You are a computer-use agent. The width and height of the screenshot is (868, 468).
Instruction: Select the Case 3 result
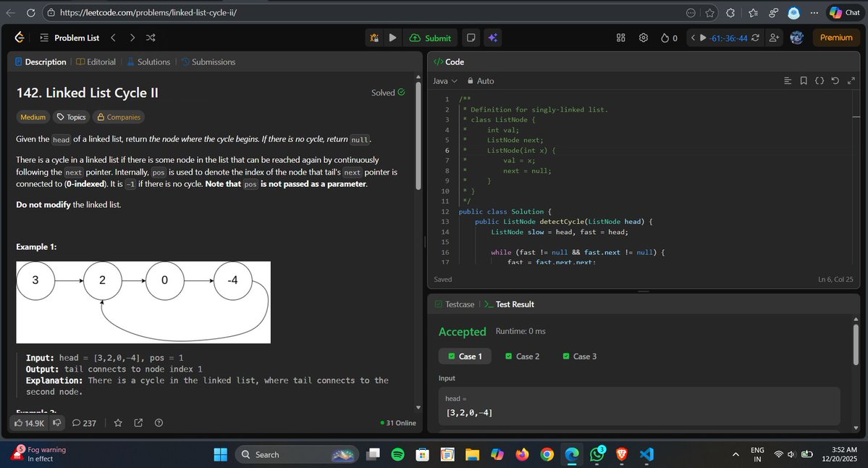pos(580,356)
